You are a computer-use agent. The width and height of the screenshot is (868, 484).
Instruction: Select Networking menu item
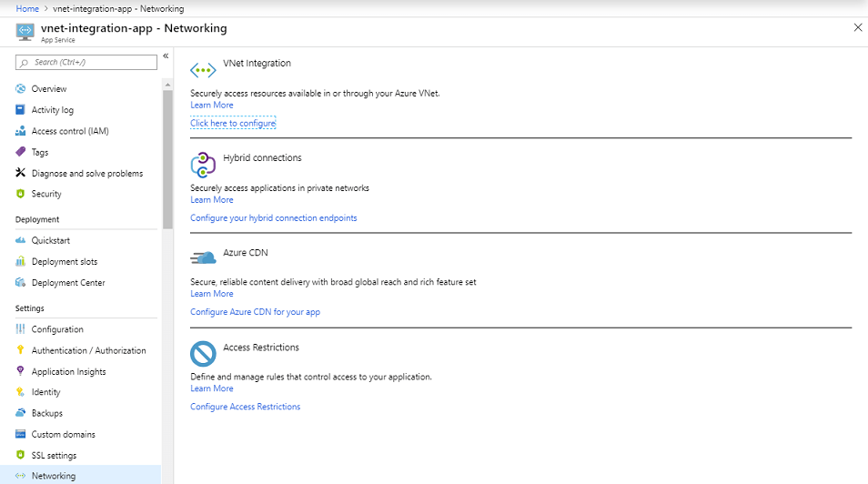54,476
